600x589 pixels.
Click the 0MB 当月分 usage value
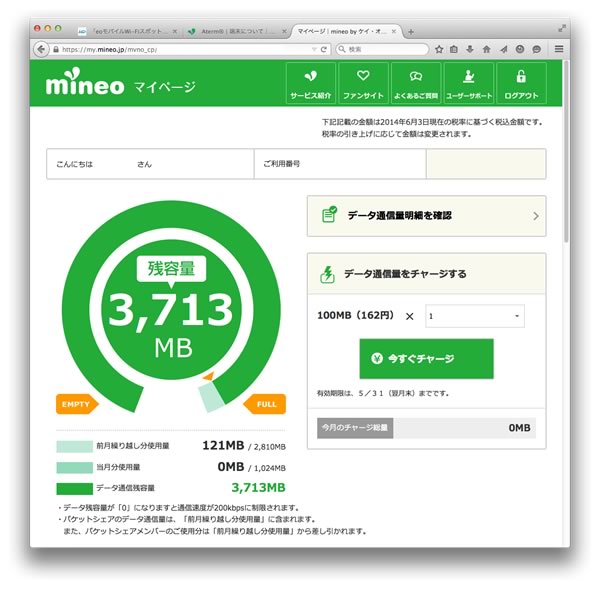231,467
